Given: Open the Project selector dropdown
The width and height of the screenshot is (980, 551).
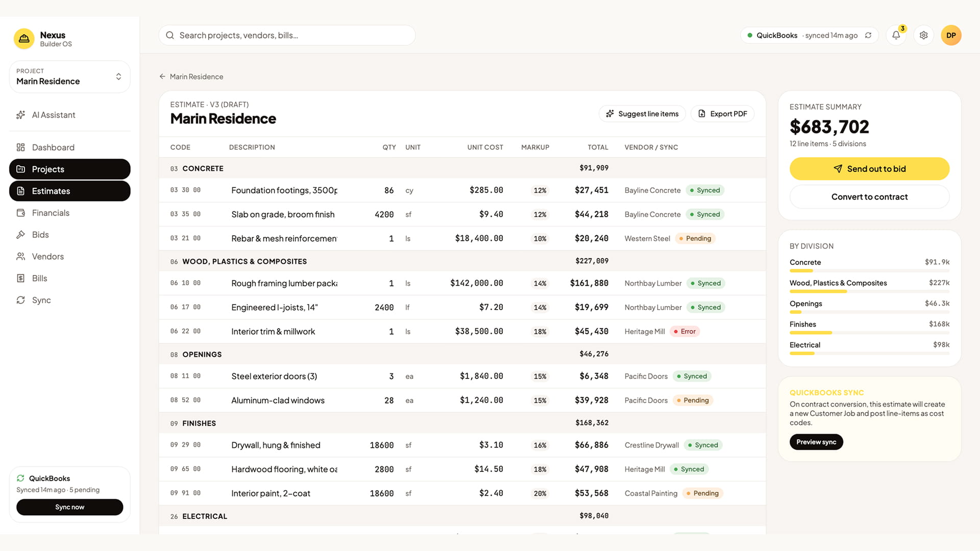Looking at the screenshot, I should click(70, 77).
